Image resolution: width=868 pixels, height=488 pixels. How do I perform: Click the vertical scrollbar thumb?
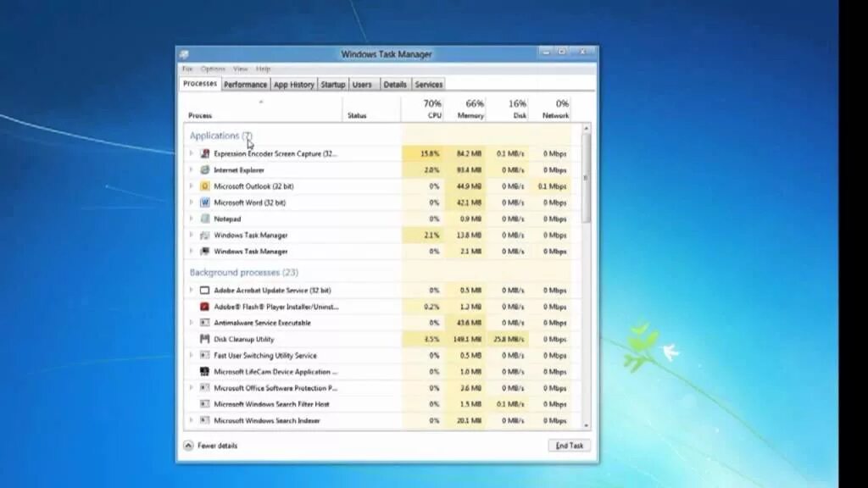[x=587, y=178]
